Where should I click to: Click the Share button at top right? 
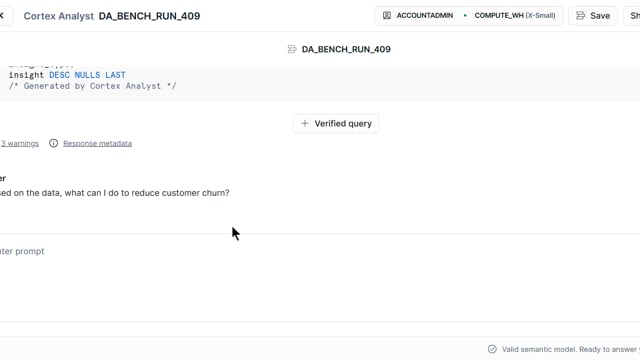coord(632,16)
